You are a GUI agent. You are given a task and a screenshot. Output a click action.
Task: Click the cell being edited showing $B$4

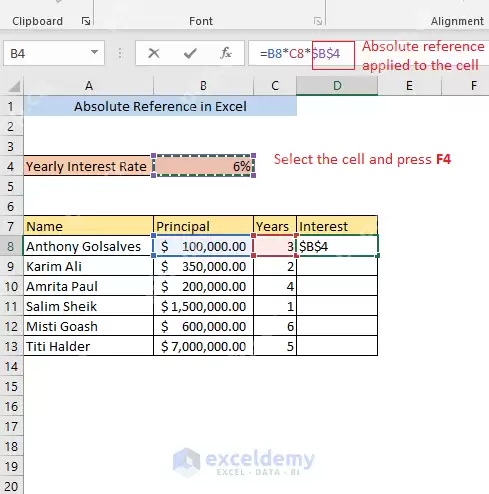[337, 246]
